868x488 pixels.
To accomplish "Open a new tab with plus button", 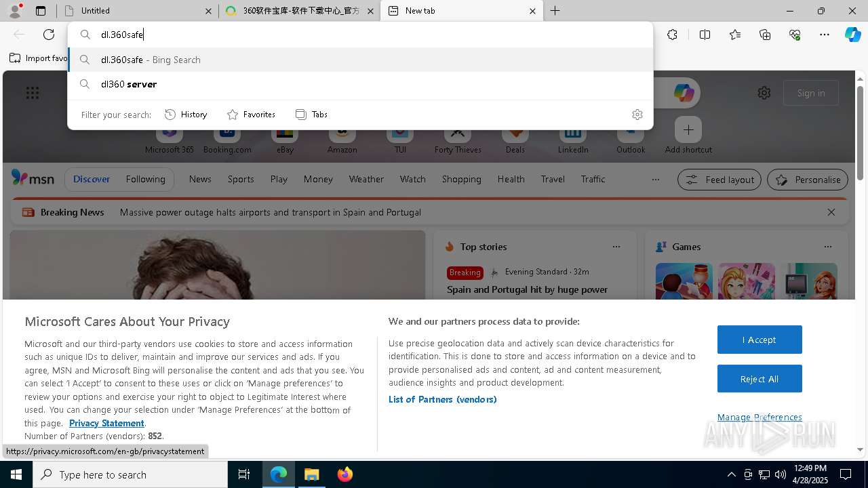I will pos(555,11).
